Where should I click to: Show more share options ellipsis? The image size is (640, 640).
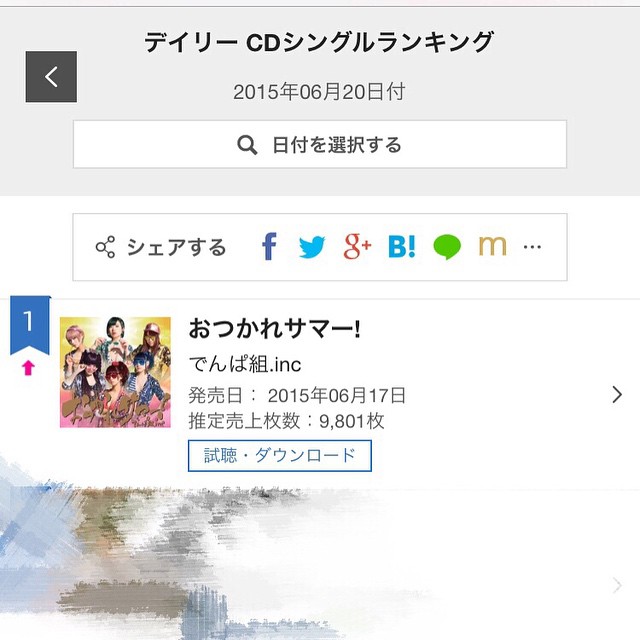(x=532, y=247)
